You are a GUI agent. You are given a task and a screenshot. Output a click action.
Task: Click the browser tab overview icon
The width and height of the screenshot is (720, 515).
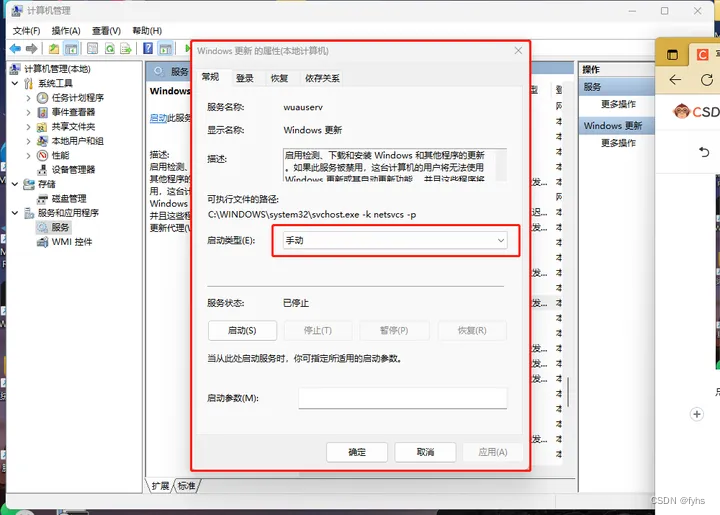click(x=672, y=55)
